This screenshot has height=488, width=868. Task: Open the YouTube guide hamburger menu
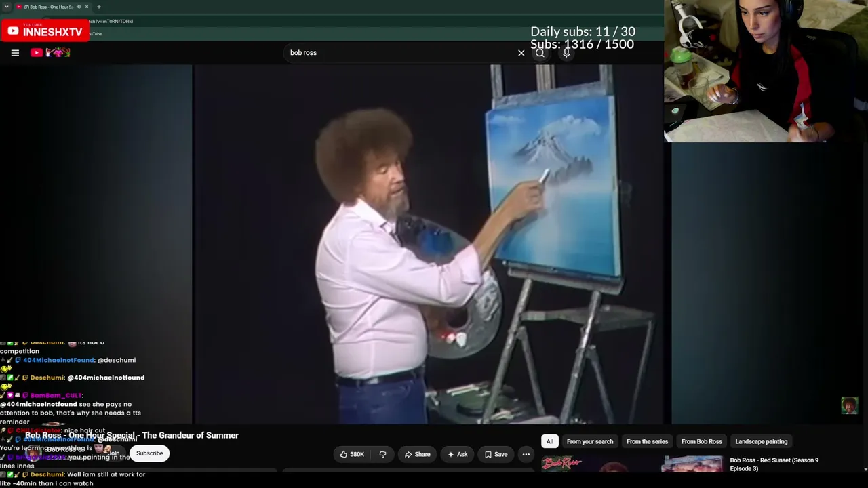[x=15, y=53]
